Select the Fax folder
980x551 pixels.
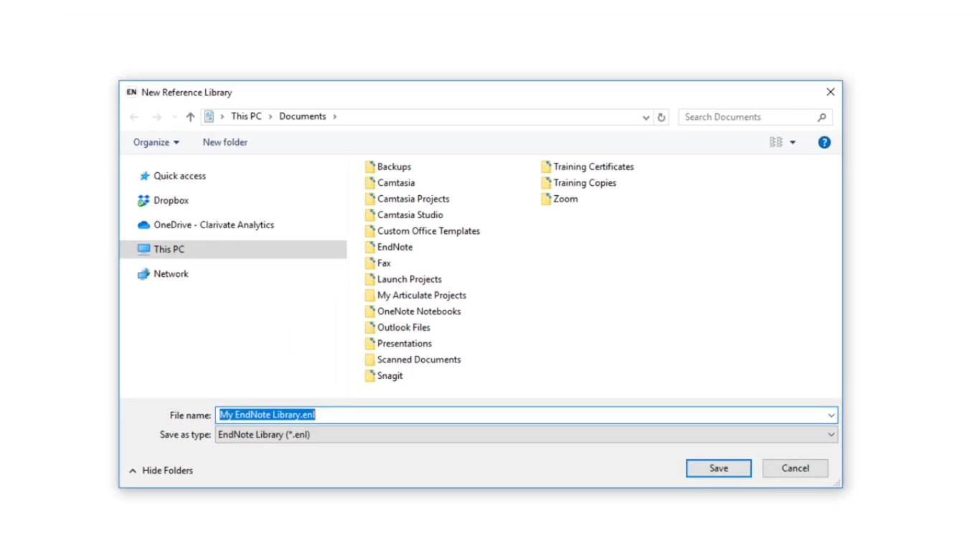[x=377, y=263]
